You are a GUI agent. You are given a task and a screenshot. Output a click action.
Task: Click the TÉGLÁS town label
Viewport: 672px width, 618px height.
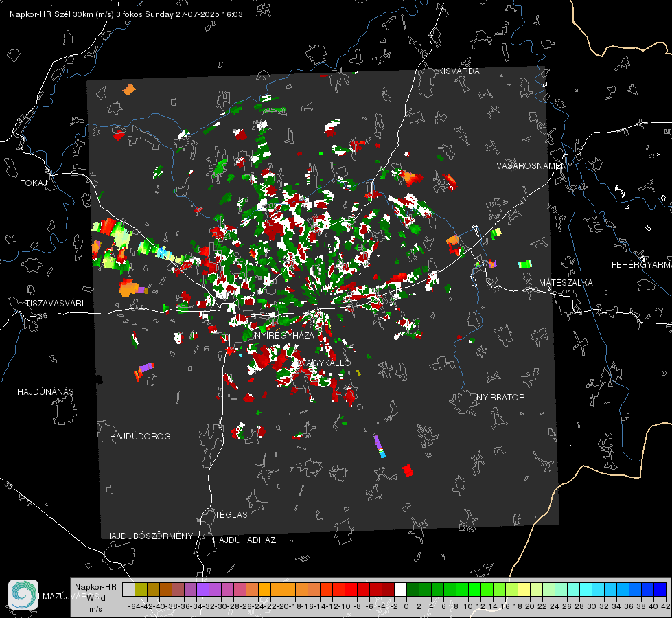[231, 515]
